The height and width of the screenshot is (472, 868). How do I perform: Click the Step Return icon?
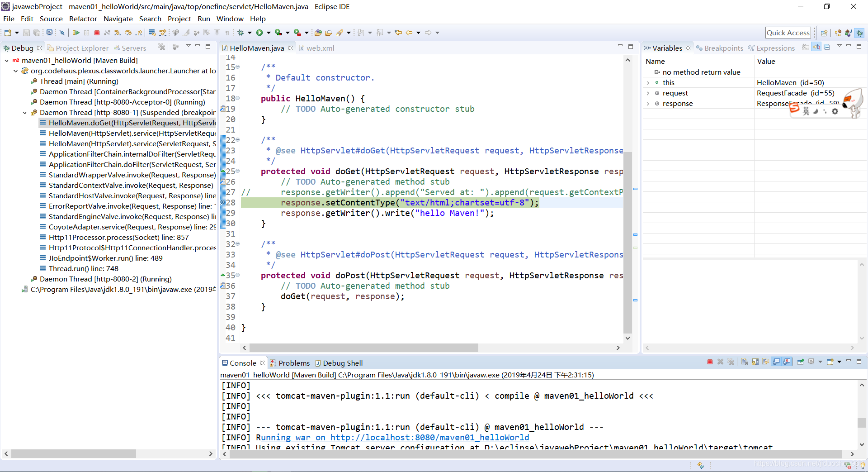[x=139, y=33]
